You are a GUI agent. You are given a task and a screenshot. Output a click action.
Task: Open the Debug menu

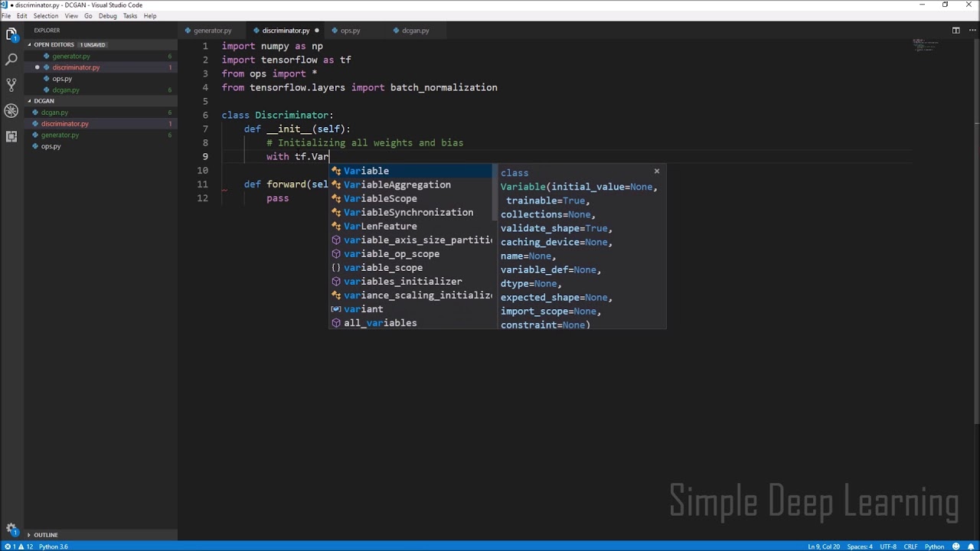point(108,15)
